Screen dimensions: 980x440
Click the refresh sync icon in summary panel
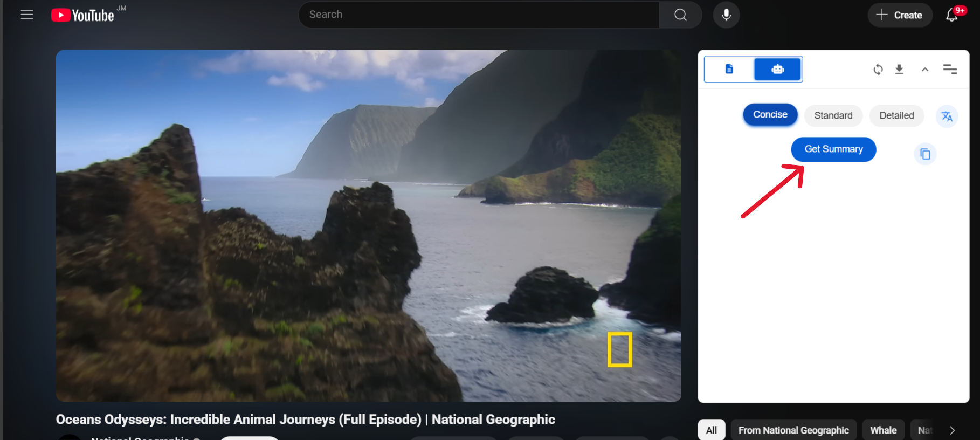click(878, 70)
